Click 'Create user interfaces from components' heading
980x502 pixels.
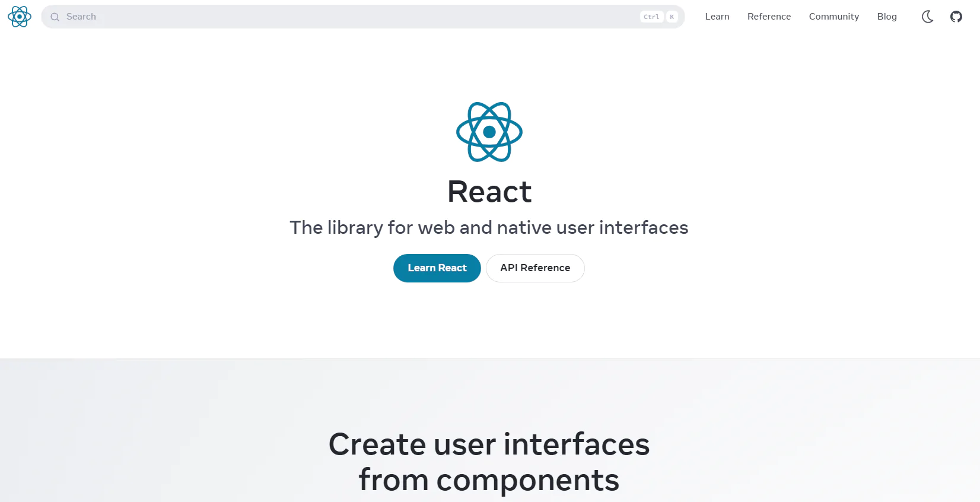[x=489, y=462]
